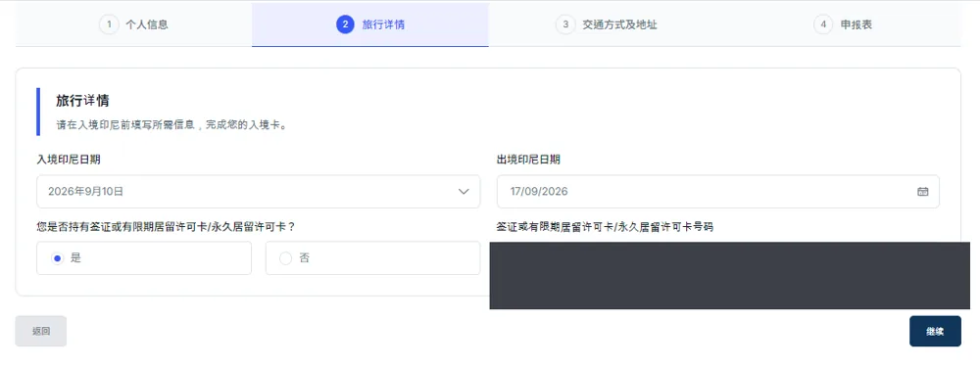Click label 签证或有限期居留许可卡/永久居留许可卡号码
Screen dimensions: 980x368
605,227
